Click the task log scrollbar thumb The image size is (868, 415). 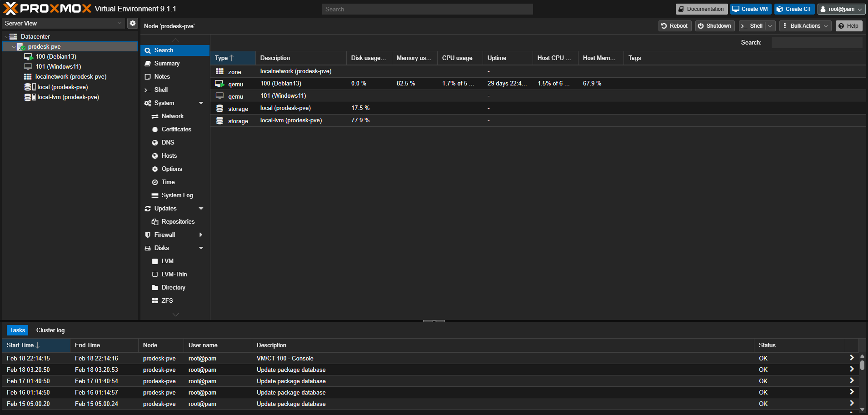click(x=862, y=366)
